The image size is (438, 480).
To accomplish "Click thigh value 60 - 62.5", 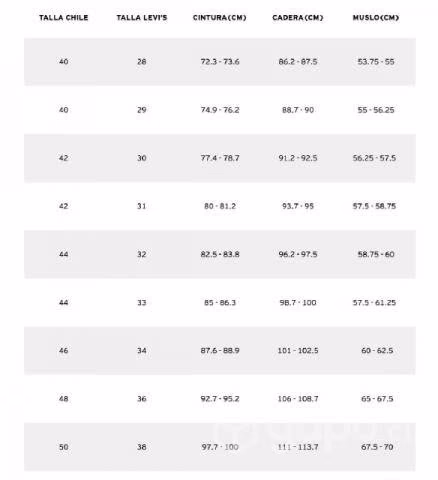I will coord(377,351).
